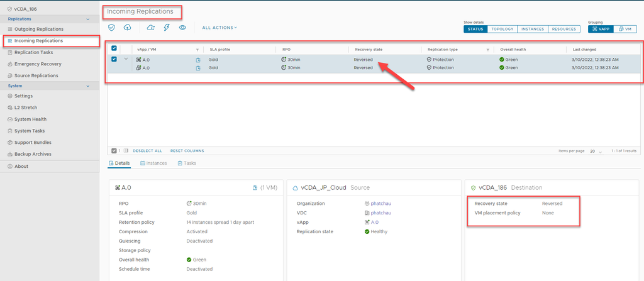The image size is (644, 281).
Task: Click the lightning bolt failover icon
Action: point(167,28)
